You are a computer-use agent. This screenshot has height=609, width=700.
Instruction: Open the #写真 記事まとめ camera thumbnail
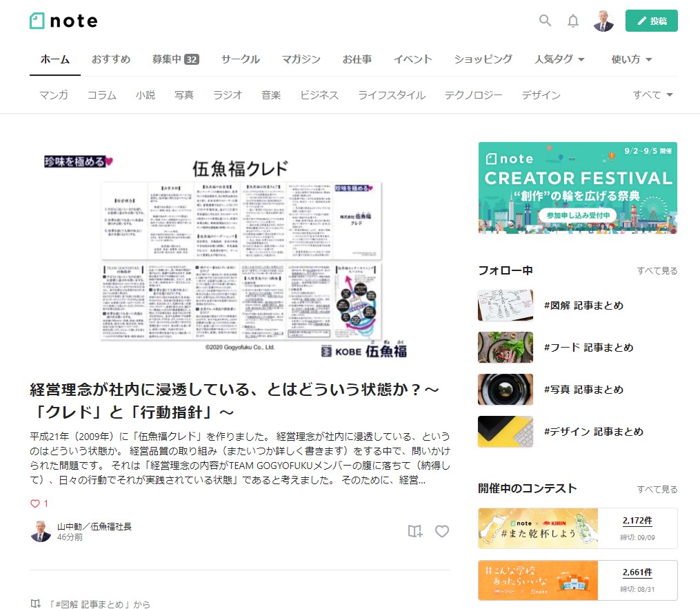click(506, 389)
